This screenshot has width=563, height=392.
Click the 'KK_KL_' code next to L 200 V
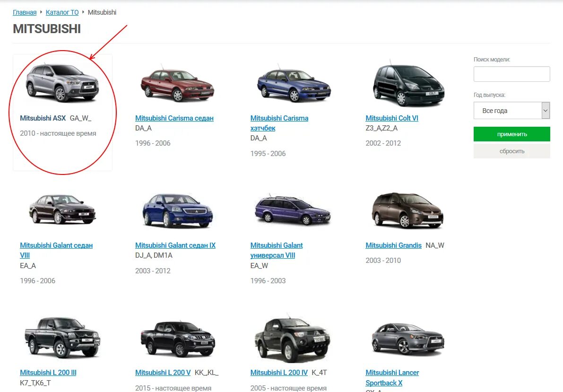click(207, 372)
